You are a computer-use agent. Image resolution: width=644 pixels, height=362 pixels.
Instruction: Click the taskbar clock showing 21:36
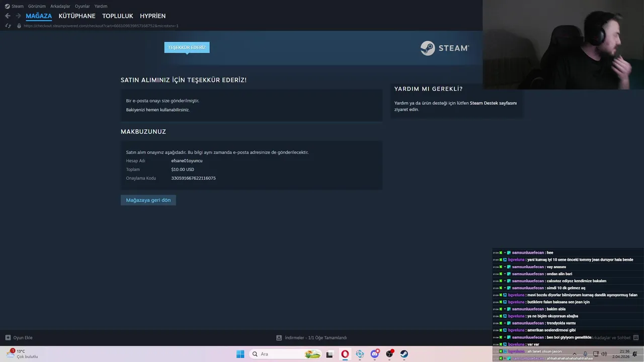[621, 354]
